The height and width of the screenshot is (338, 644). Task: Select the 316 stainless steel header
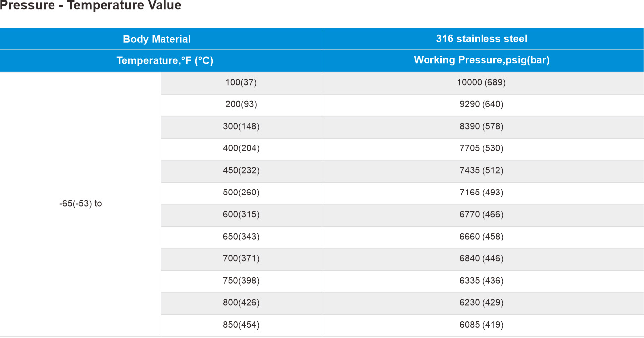[483, 39]
